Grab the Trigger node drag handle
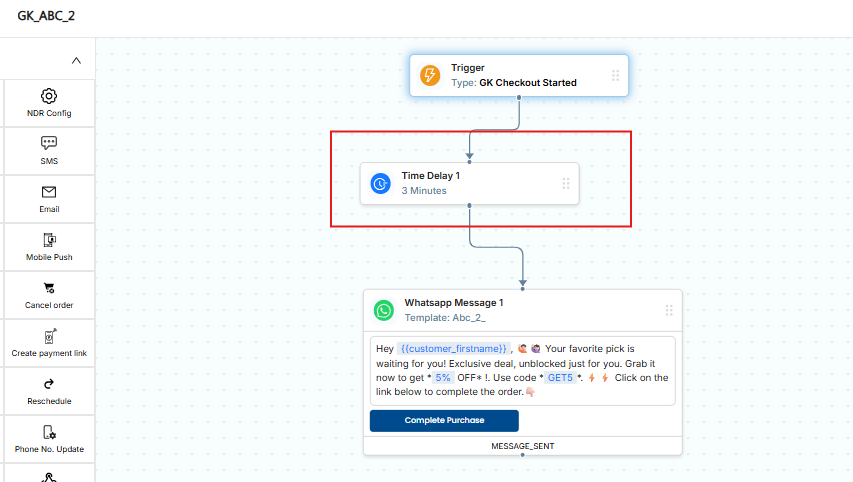853x482 pixels. 615,75
